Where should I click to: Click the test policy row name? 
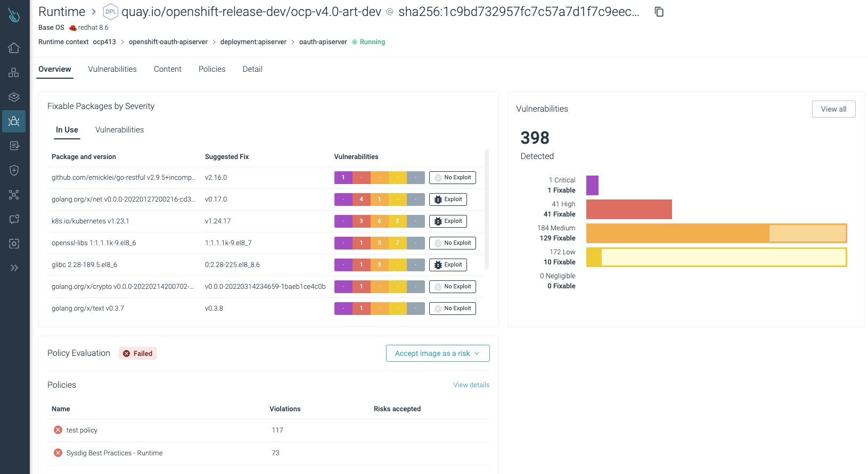point(82,430)
